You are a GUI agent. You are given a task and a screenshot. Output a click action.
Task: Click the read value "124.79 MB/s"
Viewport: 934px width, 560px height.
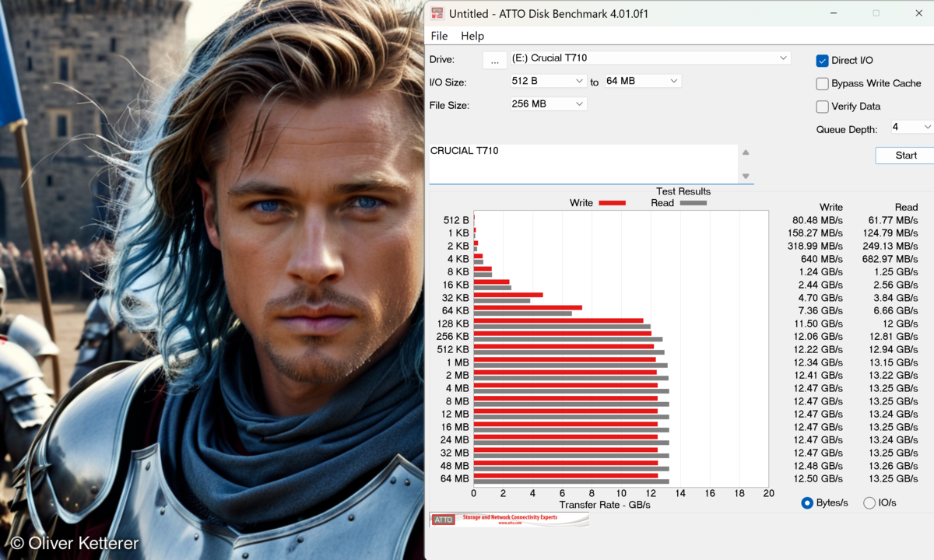(x=890, y=233)
